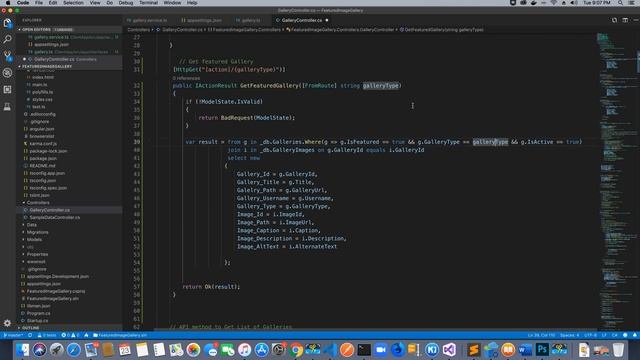Screen dimensions: 640x360
Task: Click the GalleryController breadcrumb segment
Action: click(340, 30)
